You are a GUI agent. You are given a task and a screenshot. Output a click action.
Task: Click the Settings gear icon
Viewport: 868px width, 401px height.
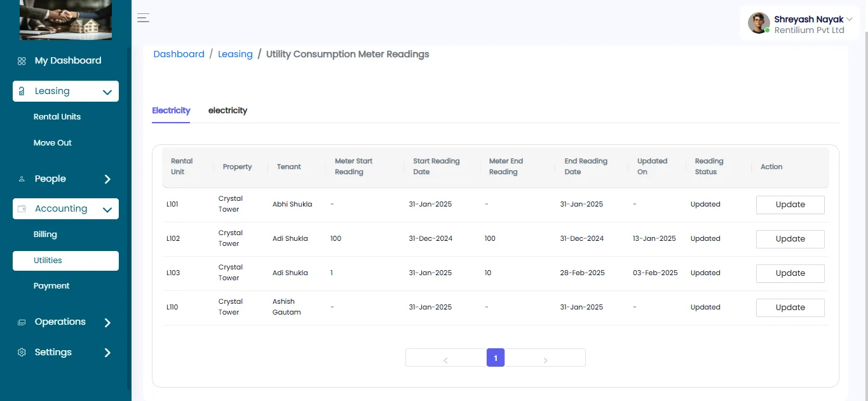tap(22, 353)
